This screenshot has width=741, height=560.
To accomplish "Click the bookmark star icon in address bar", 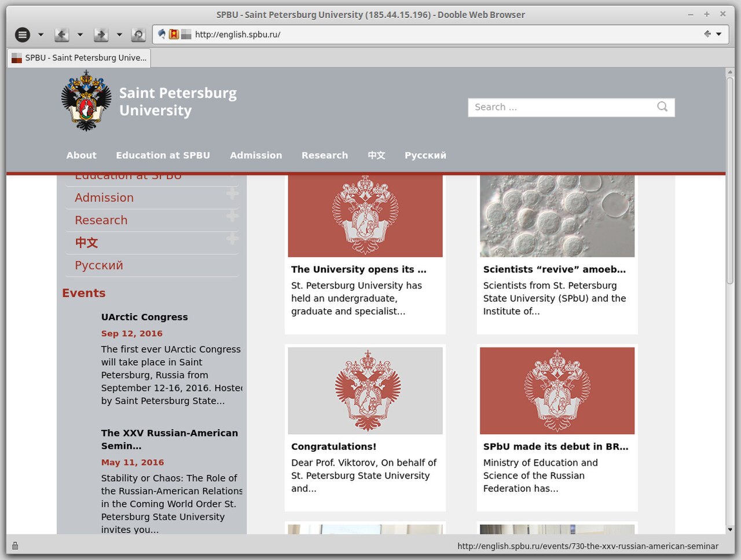I will (174, 34).
